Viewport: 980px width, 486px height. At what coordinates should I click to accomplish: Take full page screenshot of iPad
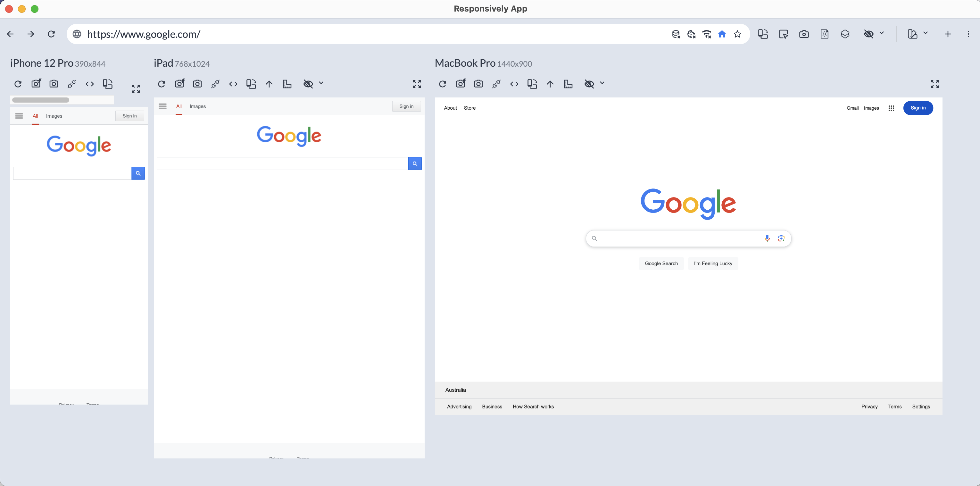coord(197,84)
